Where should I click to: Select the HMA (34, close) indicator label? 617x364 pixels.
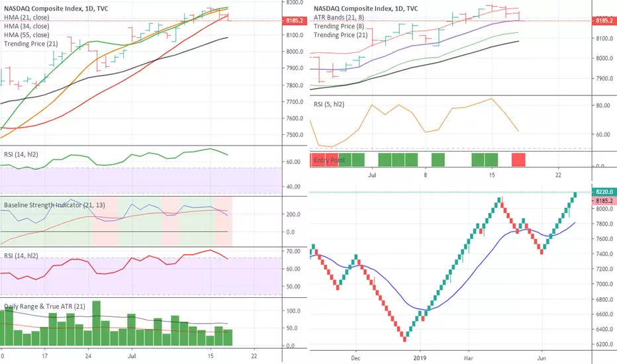point(26,26)
